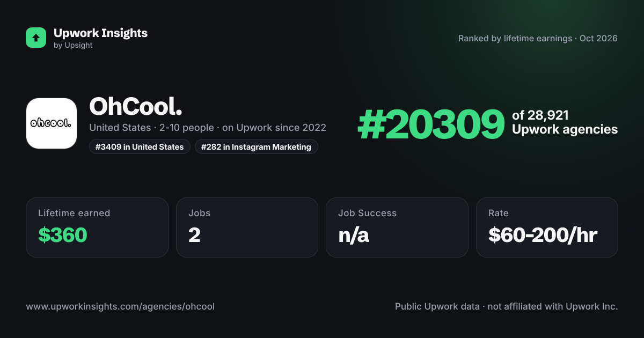This screenshot has width=644, height=338.
Task: Open the Rate stat card
Action: (547, 227)
